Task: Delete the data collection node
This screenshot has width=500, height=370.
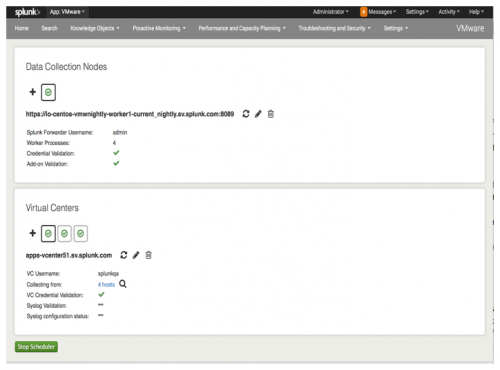Action: pyautogui.click(x=271, y=114)
